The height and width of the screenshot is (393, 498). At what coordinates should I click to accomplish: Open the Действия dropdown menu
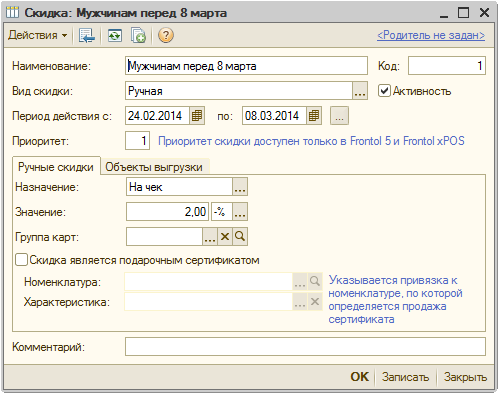[x=37, y=35]
